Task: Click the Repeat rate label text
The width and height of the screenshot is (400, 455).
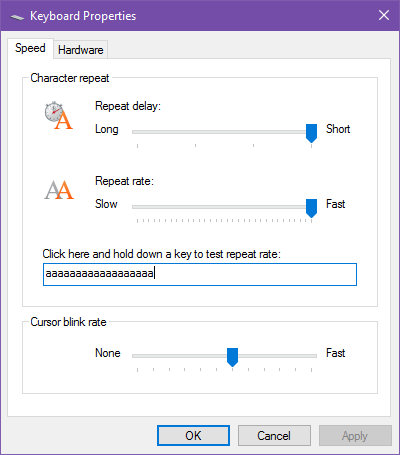Action: click(124, 181)
